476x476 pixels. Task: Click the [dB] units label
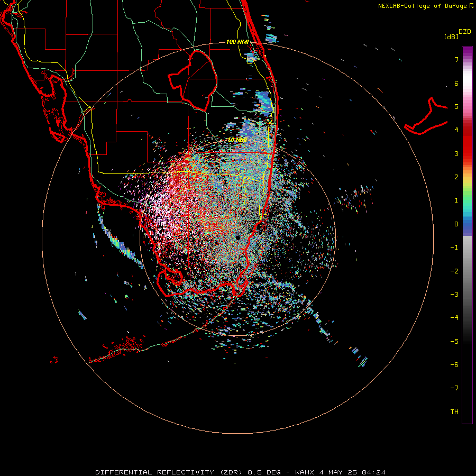click(x=451, y=36)
